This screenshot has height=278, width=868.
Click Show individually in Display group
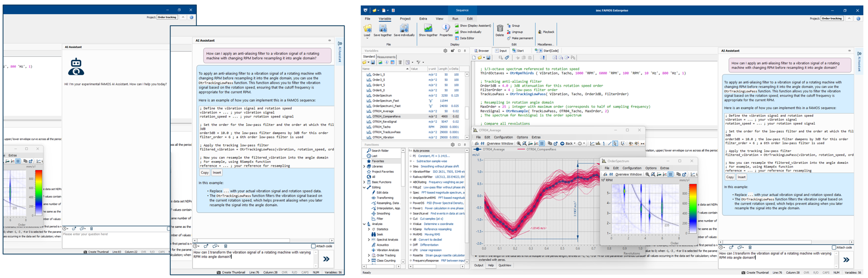[x=468, y=32]
